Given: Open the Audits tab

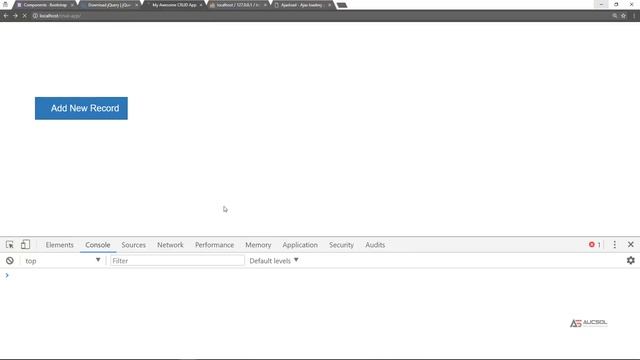Looking at the screenshot, I should pos(375,245).
